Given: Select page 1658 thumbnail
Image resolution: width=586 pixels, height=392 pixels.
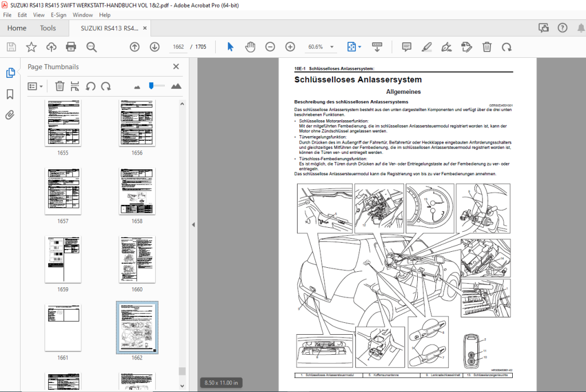Looking at the screenshot, I should coord(137,191).
